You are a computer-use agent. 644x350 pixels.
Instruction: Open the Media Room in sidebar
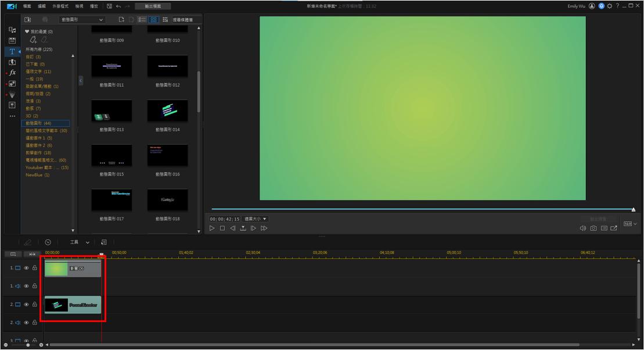[12, 30]
